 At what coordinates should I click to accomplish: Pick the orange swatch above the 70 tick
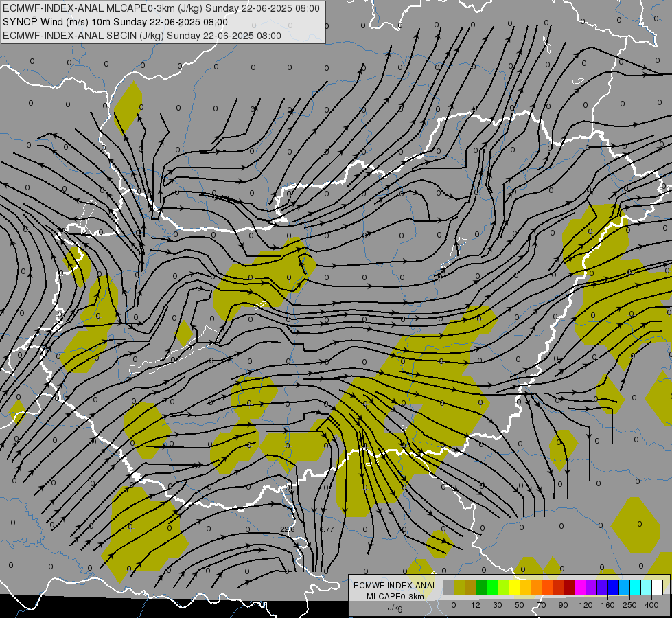tap(537, 587)
